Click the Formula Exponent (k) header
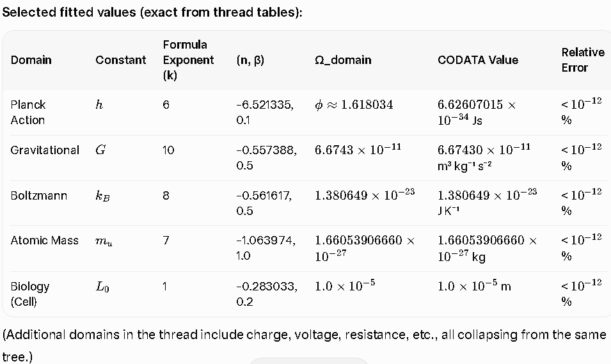Screen dimensions: 611x364 [188, 60]
